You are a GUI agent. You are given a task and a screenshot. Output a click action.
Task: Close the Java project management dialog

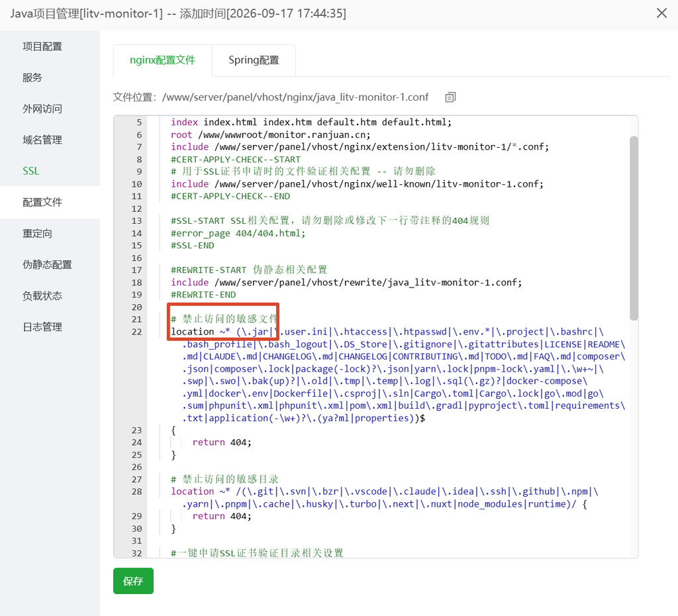click(661, 13)
